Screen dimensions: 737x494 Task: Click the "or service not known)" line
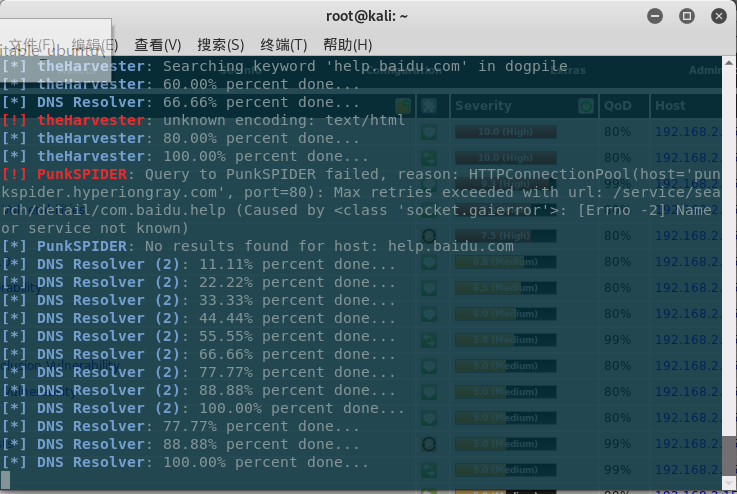click(x=94, y=228)
